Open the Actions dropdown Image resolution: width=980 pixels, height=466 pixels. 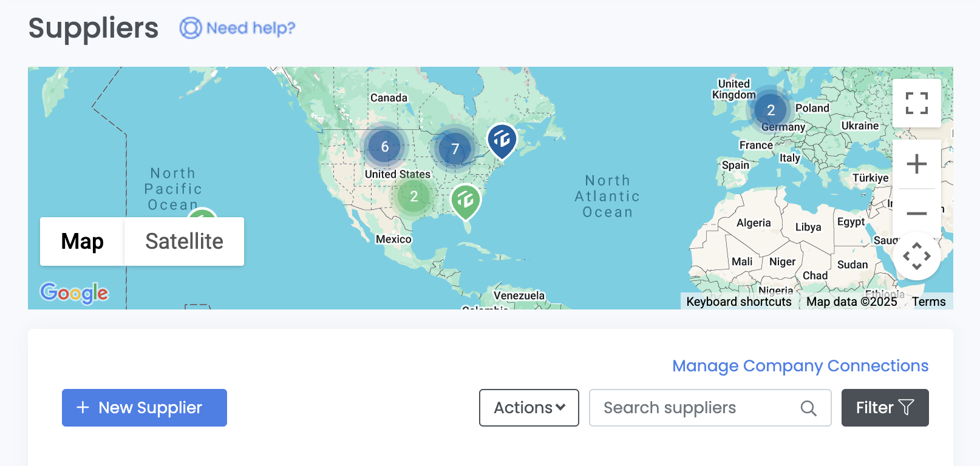click(x=528, y=408)
